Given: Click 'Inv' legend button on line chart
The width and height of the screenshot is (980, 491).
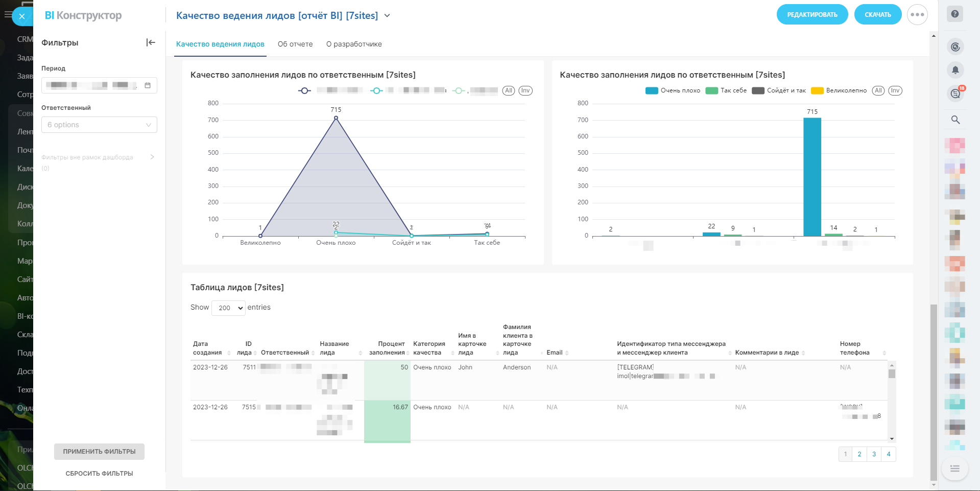Looking at the screenshot, I should tap(525, 90).
